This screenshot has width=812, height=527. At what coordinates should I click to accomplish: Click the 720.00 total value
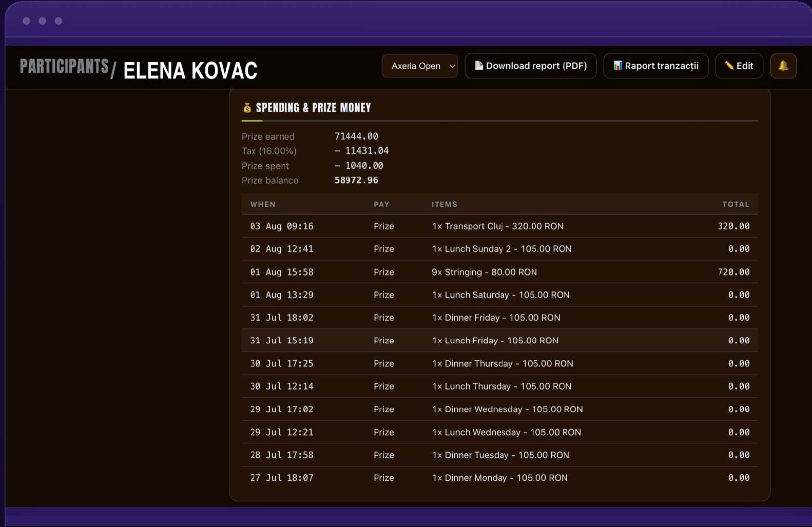tap(733, 272)
